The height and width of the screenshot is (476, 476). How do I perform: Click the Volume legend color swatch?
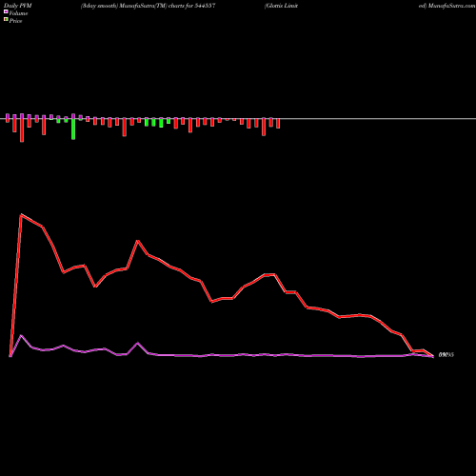coord(6,11)
